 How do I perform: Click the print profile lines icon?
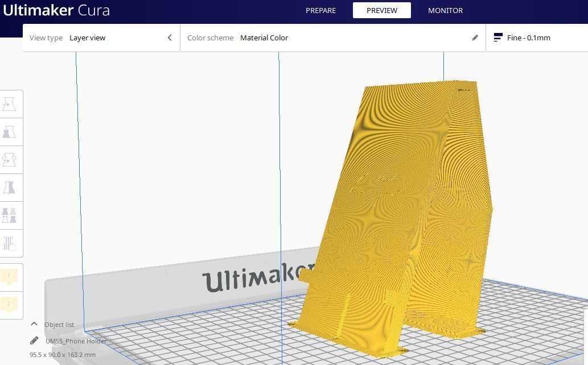[x=498, y=38]
